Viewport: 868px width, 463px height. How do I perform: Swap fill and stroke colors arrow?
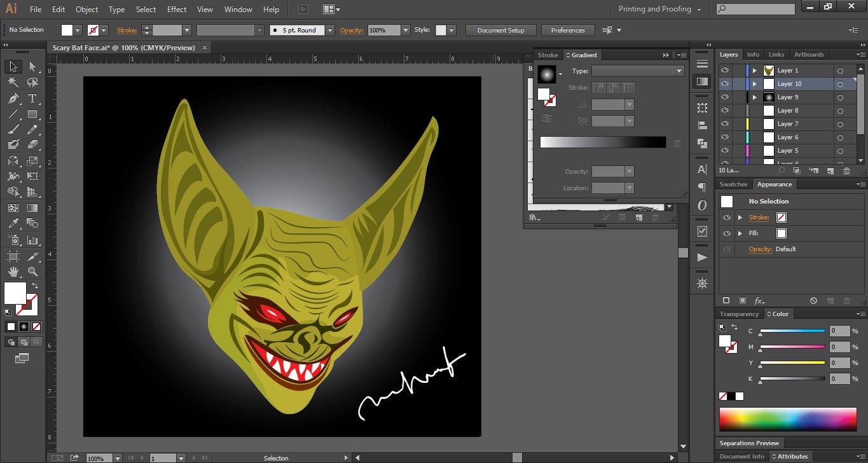point(35,286)
